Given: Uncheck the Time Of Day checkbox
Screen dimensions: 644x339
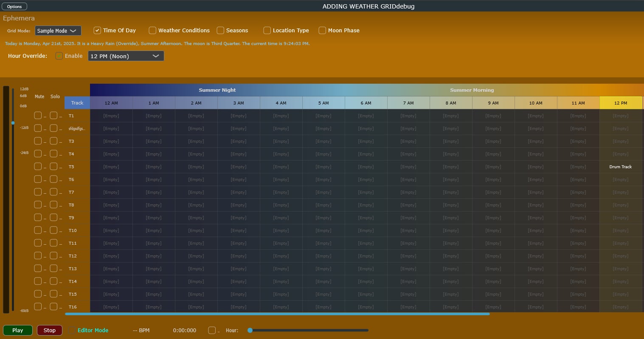Looking at the screenshot, I should pyautogui.click(x=97, y=30).
